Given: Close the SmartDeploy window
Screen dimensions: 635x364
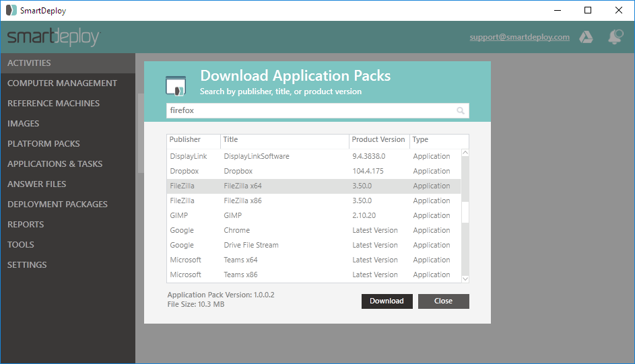Looking at the screenshot, I should click(x=618, y=10).
